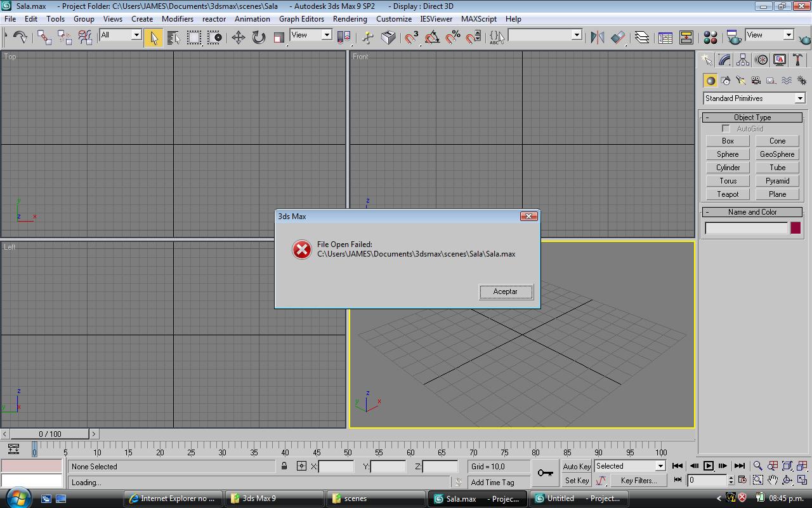Click the Select and Manipulate tool
Screen dimensions: 812x508
[x=367, y=37]
